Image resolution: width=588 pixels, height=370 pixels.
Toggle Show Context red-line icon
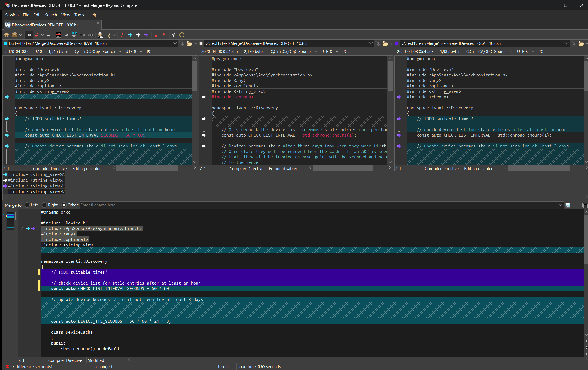[x=58, y=35]
